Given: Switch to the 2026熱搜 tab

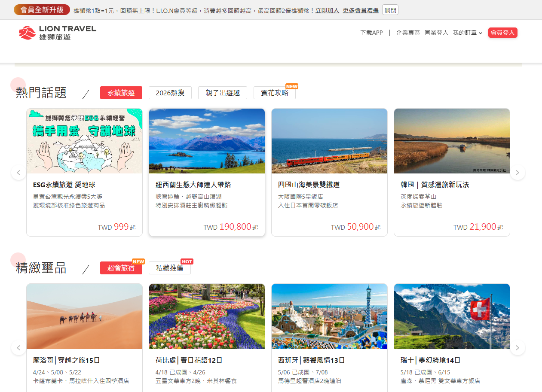Looking at the screenshot, I should click(170, 93).
